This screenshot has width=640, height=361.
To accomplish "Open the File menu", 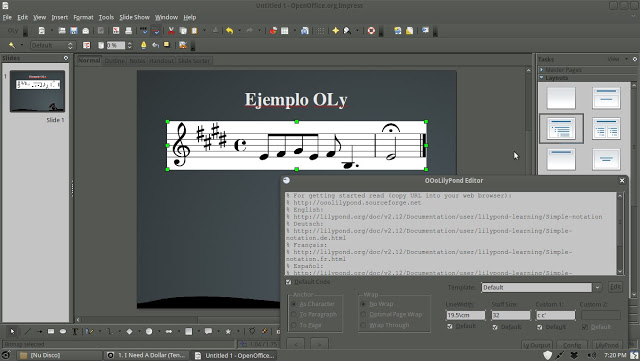I will click(x=7, y=17).
